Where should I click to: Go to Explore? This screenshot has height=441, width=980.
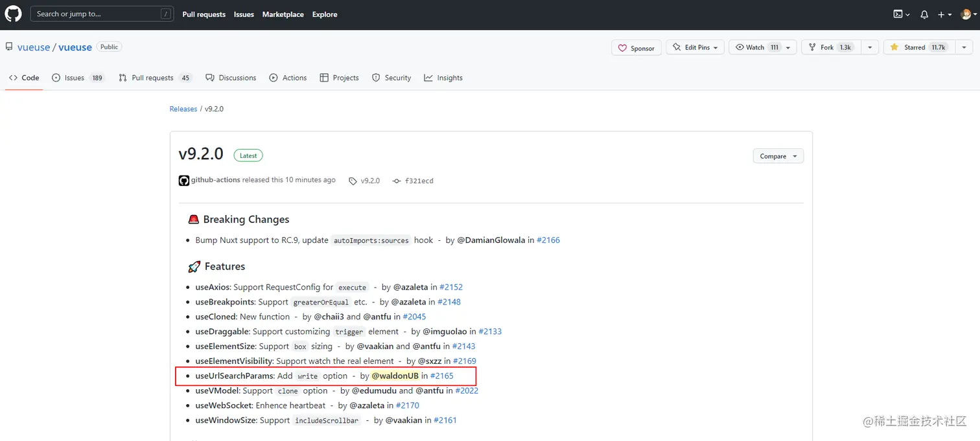[x=325, y=14]
